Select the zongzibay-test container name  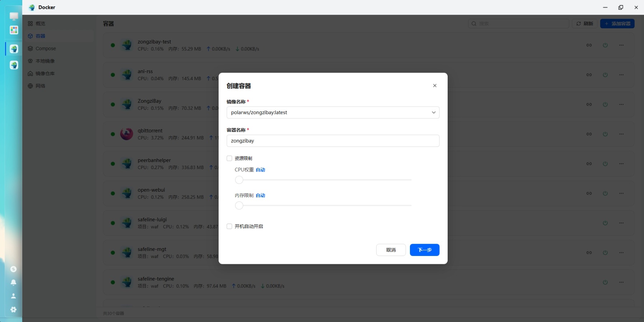pos(154,42)
